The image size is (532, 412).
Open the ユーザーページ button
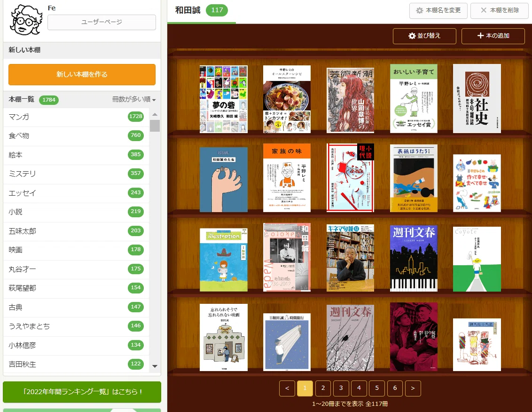coord(102,22)
